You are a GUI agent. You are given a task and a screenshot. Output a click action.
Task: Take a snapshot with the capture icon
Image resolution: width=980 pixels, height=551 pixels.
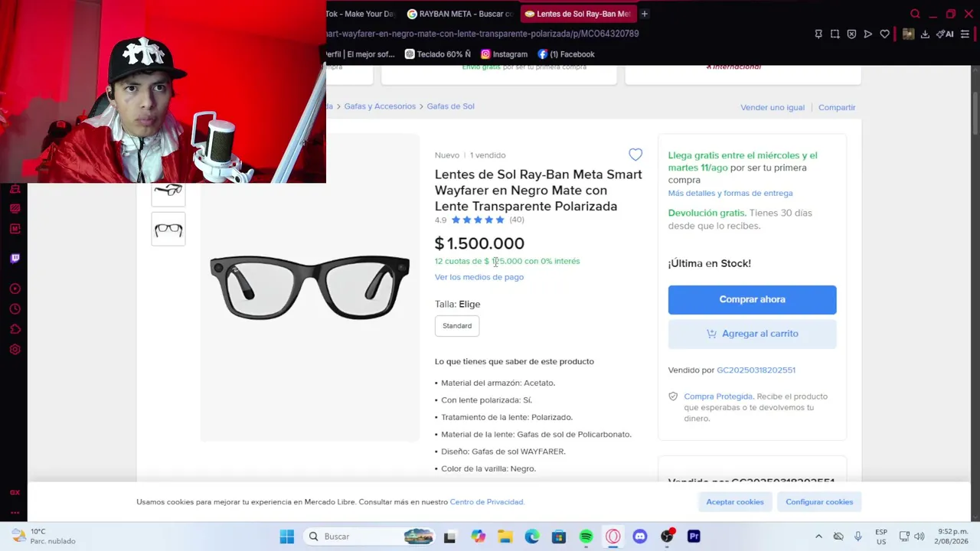(x=835, y=34)
